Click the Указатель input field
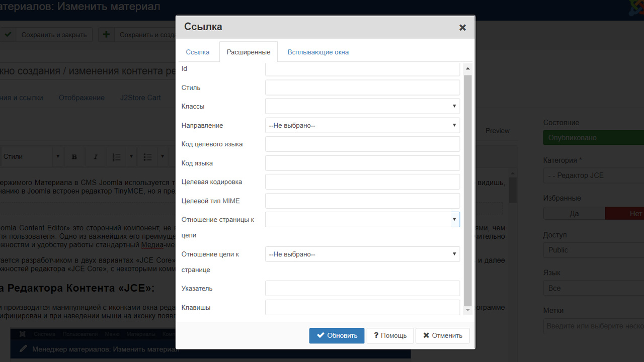Viewport: 644px width, 362px height. point(363,288)
